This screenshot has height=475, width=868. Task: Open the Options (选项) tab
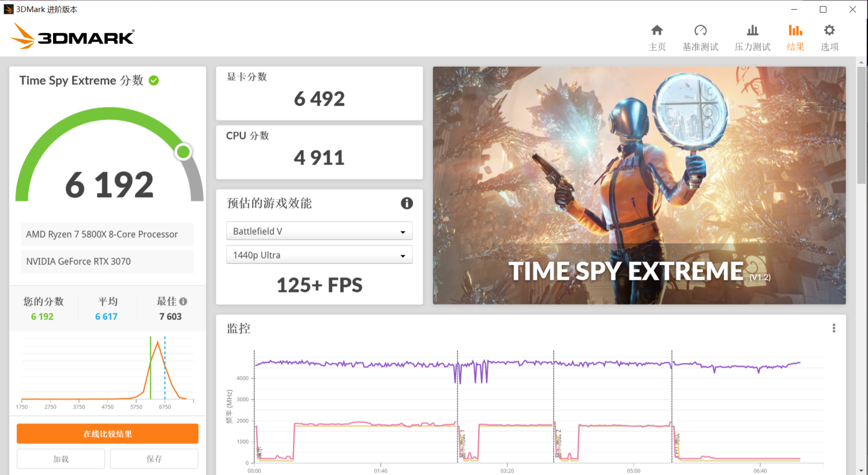coord(829,37)
